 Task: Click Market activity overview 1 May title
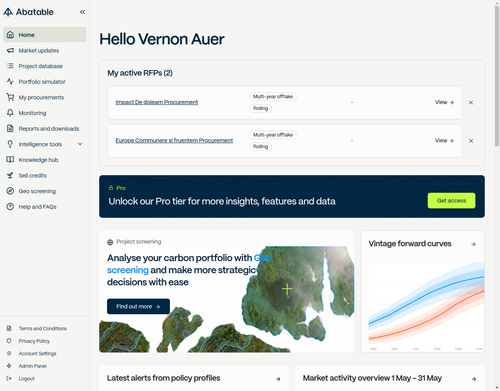coord(372,378)
